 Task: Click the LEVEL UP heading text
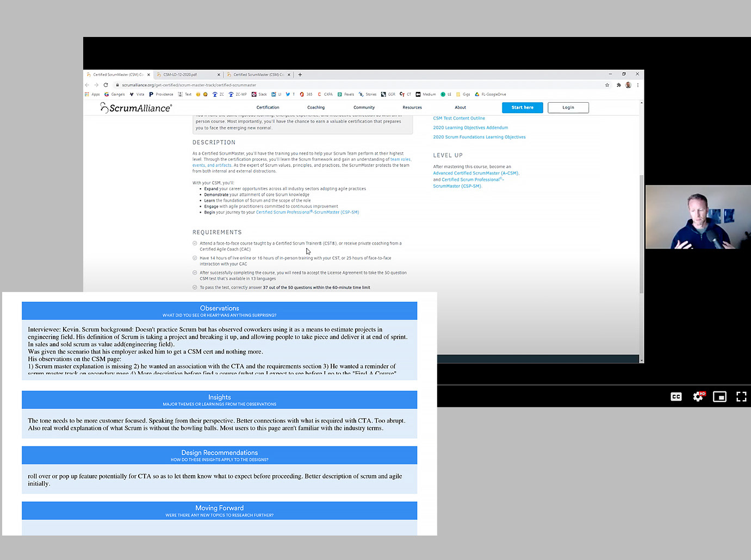[448, 155]
